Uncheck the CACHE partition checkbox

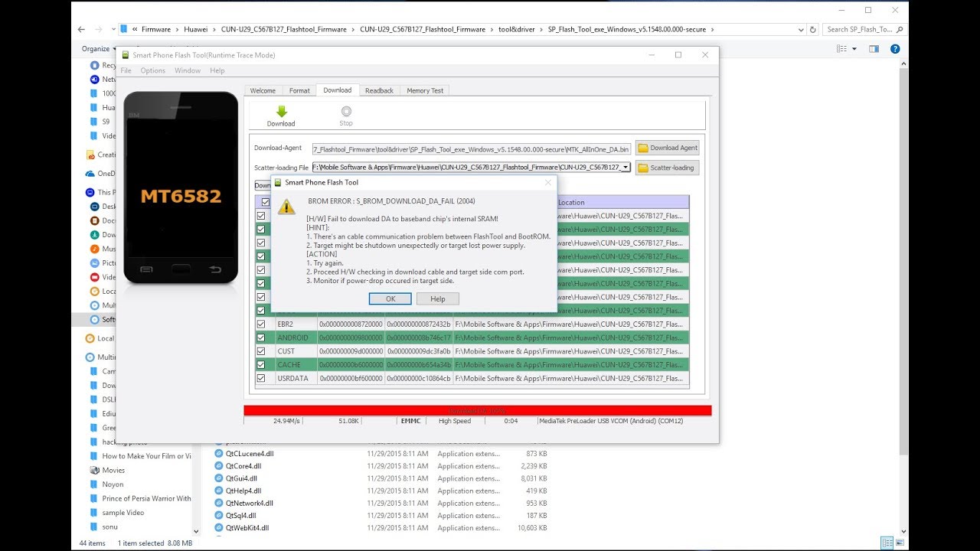(x=261, y=365)
